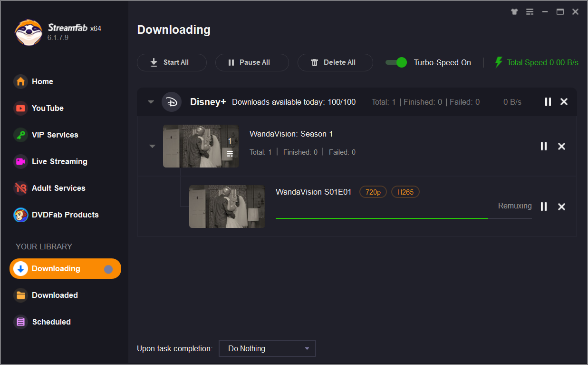Open the Upon task completion dropdown
The width and height of the screenshot is (588, 365).
(267, 348)
